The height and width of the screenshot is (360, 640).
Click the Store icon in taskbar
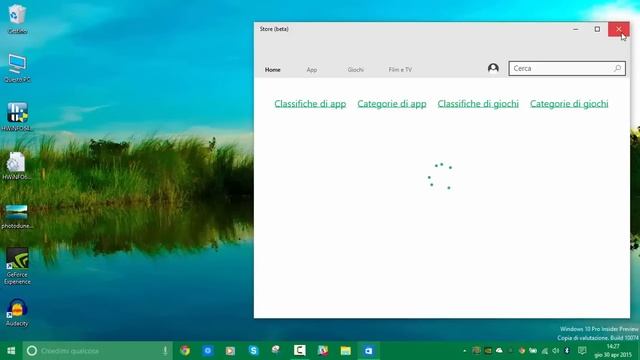369,351
